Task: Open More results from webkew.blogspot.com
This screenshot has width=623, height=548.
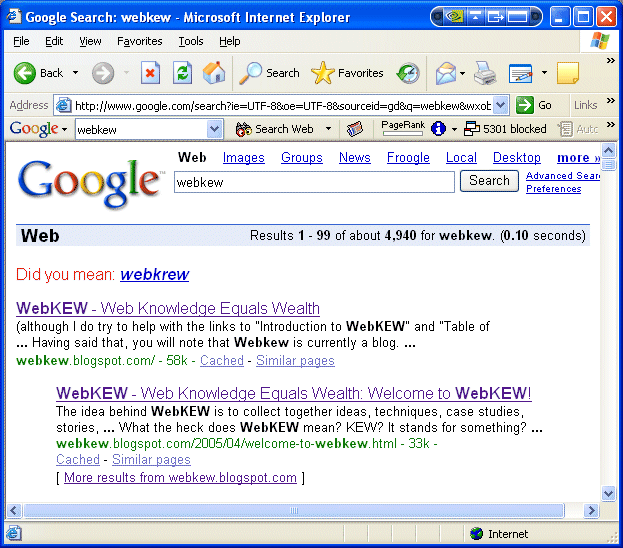Action: point(180,477)
